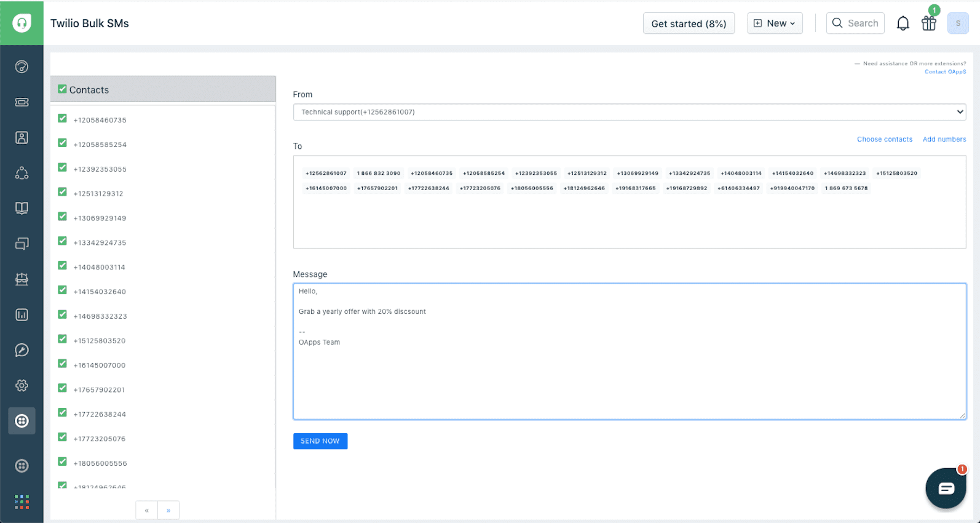
Task: Uncheck contact +17657902201
Action: point(62,388)
